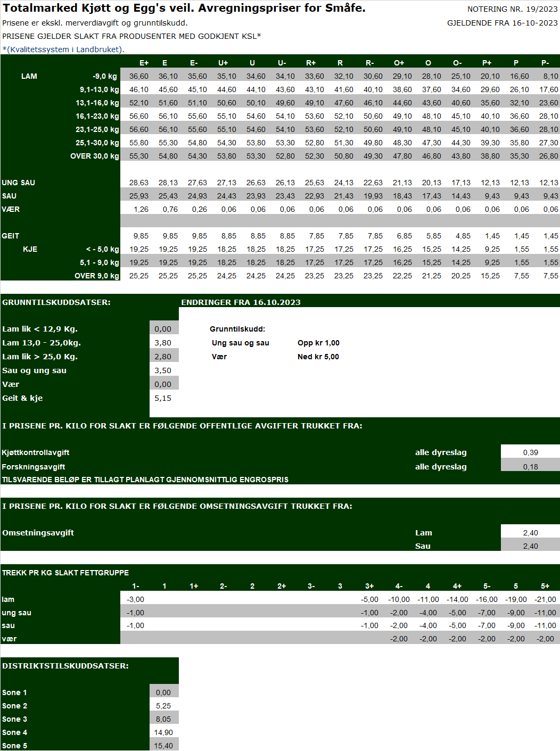
Task: Click value 3,50 for Sau og ung sau
Action: (163, 370)
